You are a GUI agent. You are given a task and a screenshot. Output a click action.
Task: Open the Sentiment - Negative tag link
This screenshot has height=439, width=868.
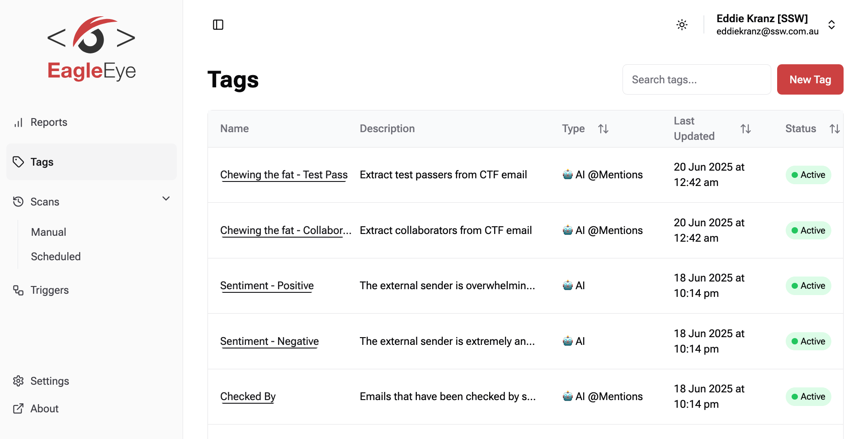pyautogui.click(x=269, y=341)
